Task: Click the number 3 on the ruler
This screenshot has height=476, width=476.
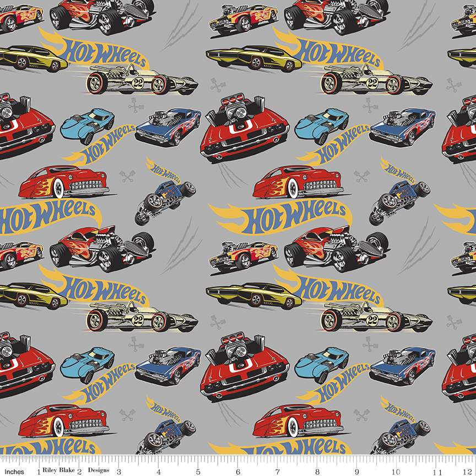Action: point(118,472)
